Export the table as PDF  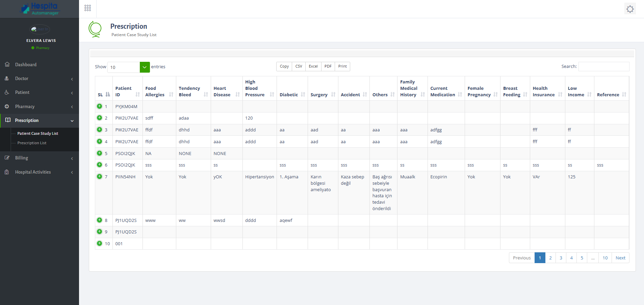[x=327, y=66]
